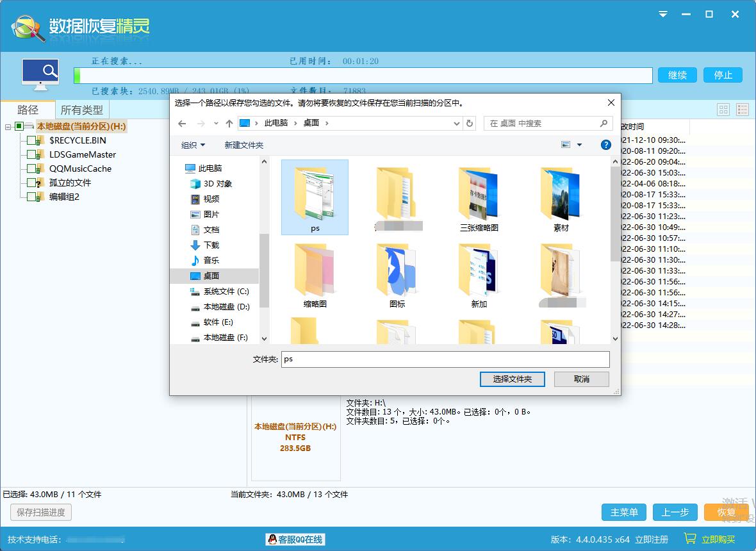Expand breadcrumb chevron after 桌面

tap(327, 124)
